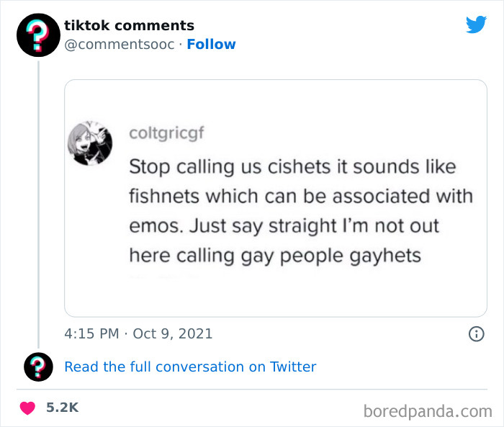Viewport: 504px width, 427px height.
Task: Open the @commentsooc handle link
Action: pyautogui.click(x=121, y=45)
